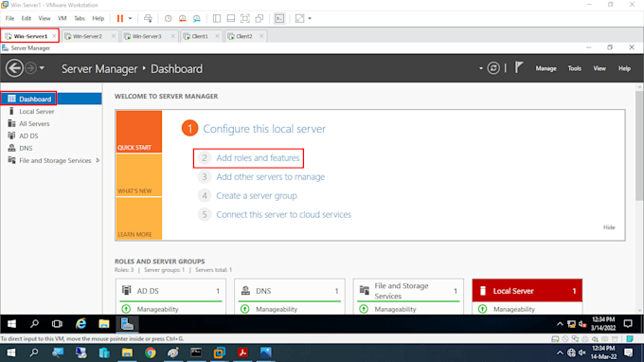Click Add other servers to manage

(270, 177)
